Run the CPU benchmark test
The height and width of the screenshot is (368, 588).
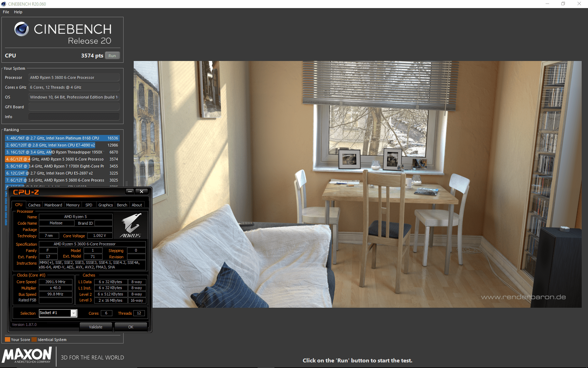112,56
